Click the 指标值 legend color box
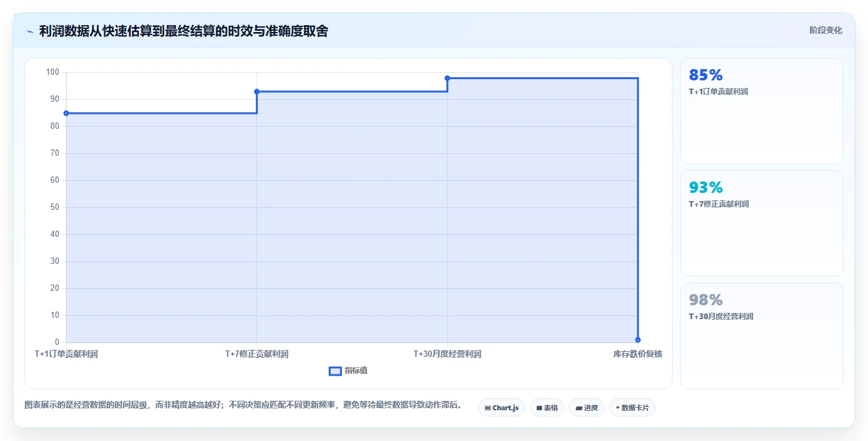 point(335,371)
